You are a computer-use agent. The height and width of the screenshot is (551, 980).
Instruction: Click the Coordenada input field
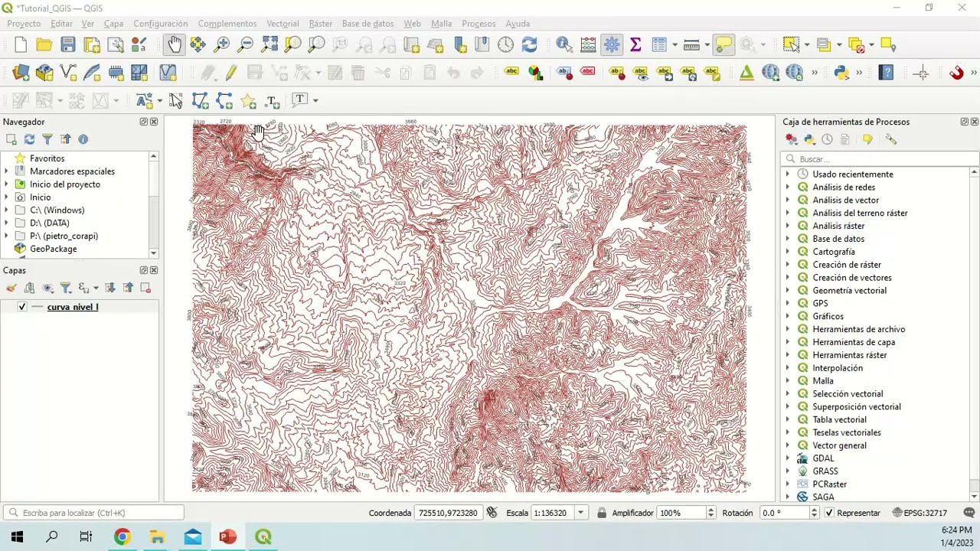449,513
